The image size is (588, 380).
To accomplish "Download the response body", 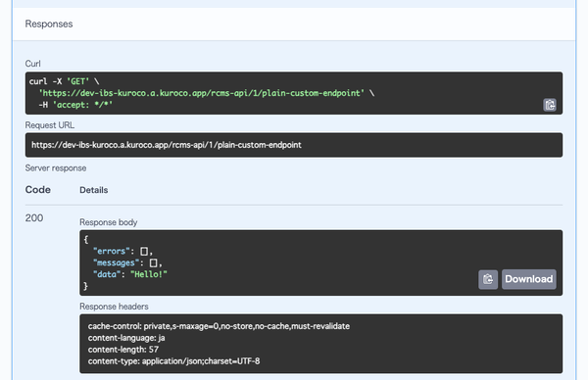I will tap(529, 279).
